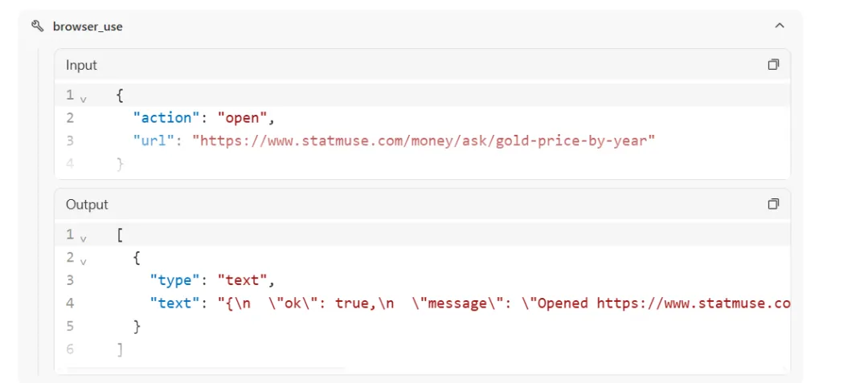This screenshot has width=868, height=383.
Task: Click the "type" key in Output
Action: (x=171, y=280)
